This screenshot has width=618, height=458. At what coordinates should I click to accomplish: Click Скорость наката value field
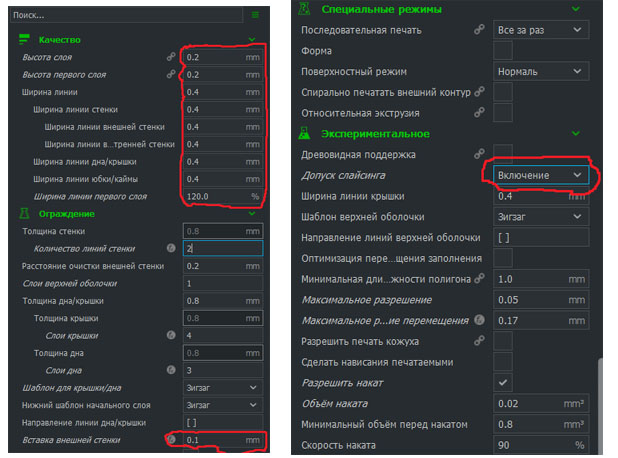[541, 445]
